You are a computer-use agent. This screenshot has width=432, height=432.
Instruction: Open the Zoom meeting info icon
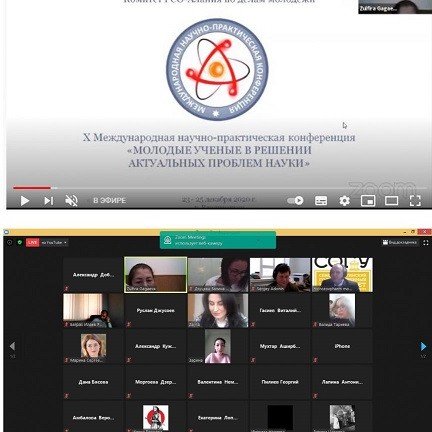click(9, 242)
